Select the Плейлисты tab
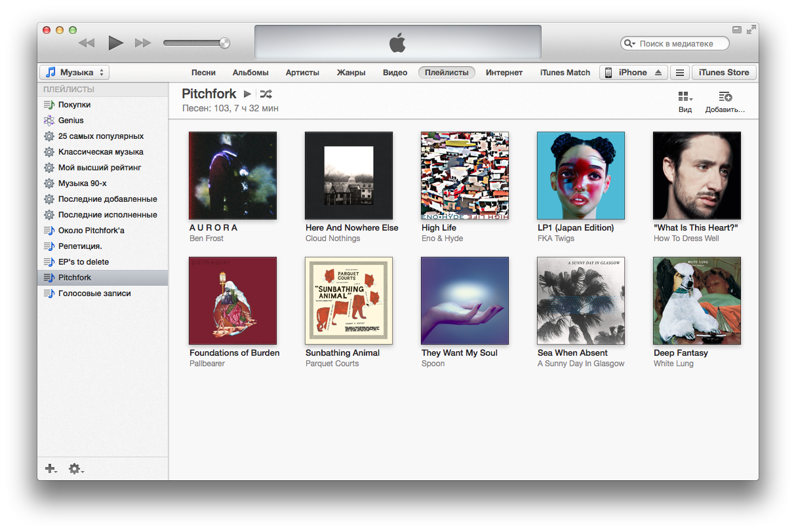The height and width of the screenshot is (532, 796). click(447, 73)
